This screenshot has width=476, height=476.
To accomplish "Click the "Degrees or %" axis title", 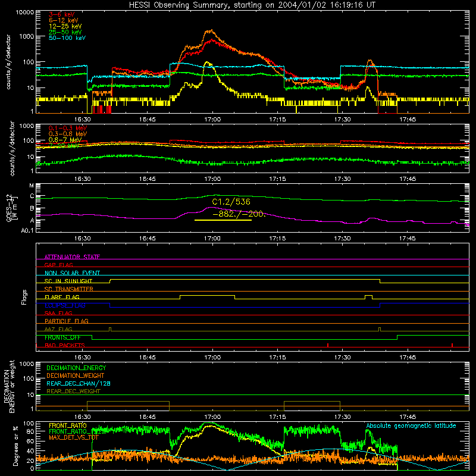I will [15, 446].
